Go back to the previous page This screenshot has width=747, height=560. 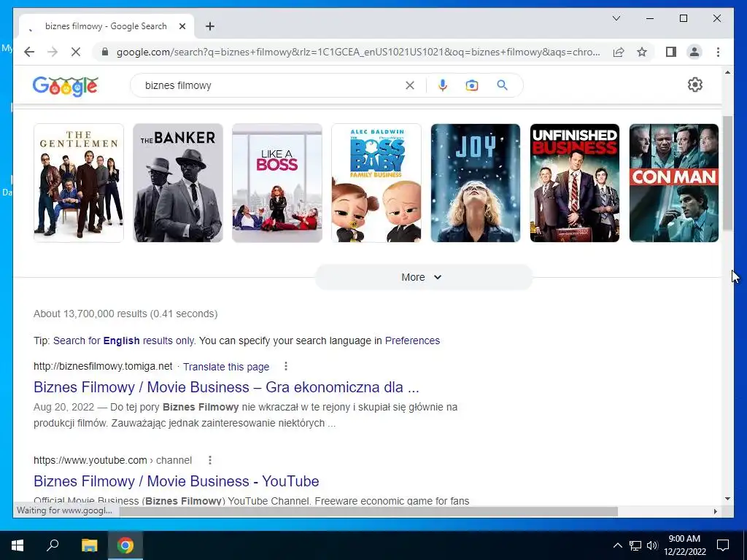point(29,52)
